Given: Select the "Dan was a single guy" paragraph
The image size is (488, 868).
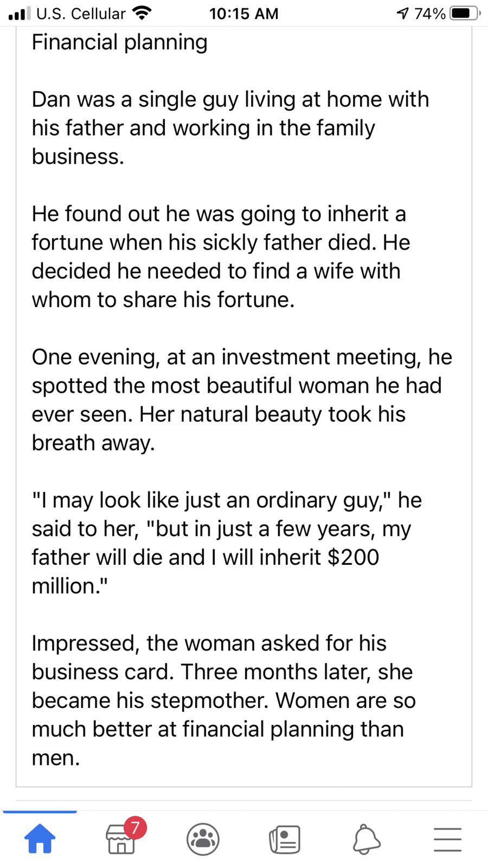Looking at the screenshot, I should click(230, 128).
